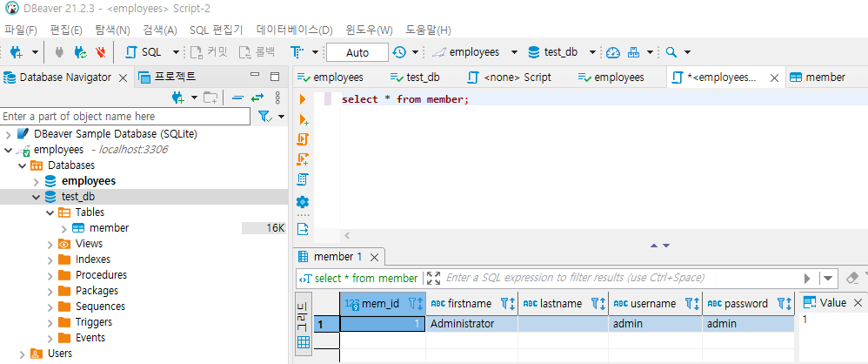Click the 롤백 (Rollback) button
The height and width of the screenshot is (364, 868).
[x=257, y=52]
